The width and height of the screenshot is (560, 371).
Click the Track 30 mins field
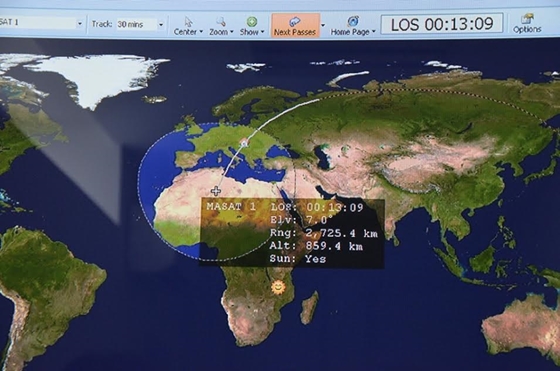137,24
